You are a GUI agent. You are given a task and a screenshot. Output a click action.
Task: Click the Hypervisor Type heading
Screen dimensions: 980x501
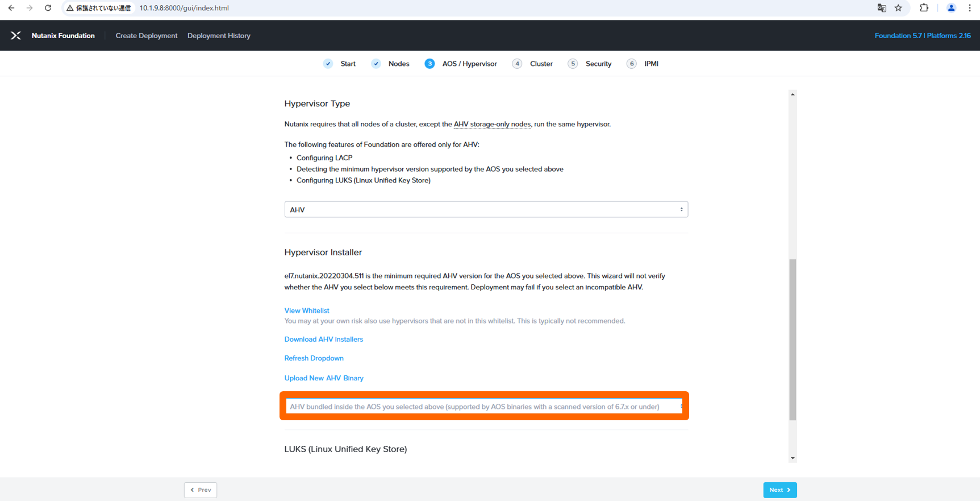(x=317, y=103)
